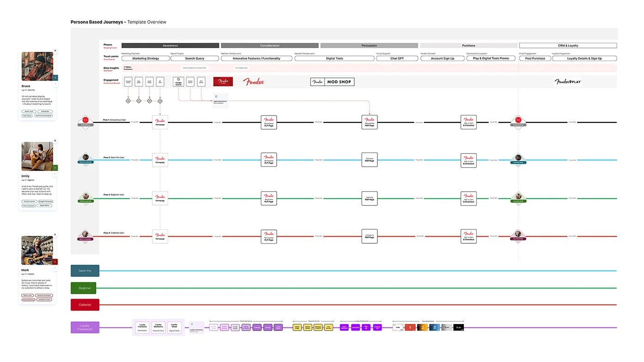Screen dimensions: 644x362
Task: Select the Anonymous user start diamond
Action: (85, 121)
